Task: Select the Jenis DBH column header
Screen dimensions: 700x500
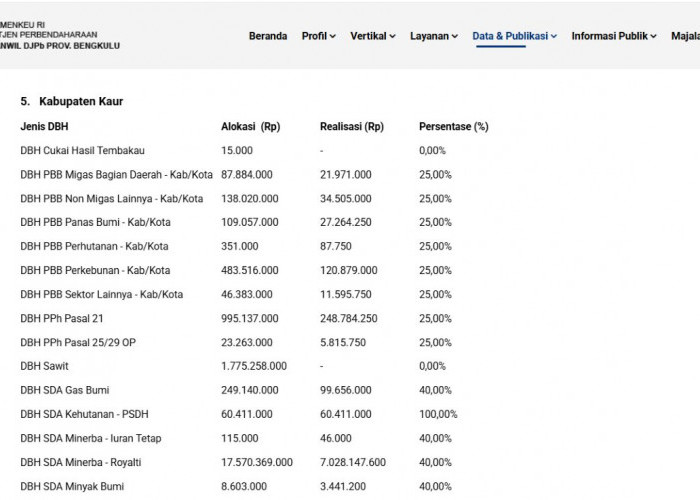Action: [x=44, y=127]
